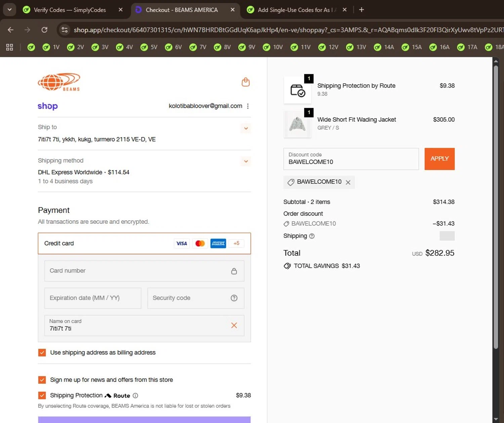
Task: Open the 7V bookmark
Action: pos(198,47)
